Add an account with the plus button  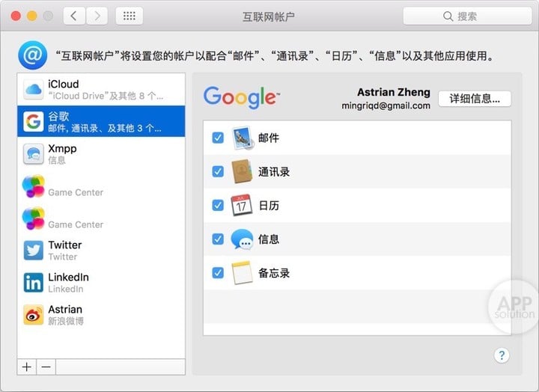click(27, 367)
